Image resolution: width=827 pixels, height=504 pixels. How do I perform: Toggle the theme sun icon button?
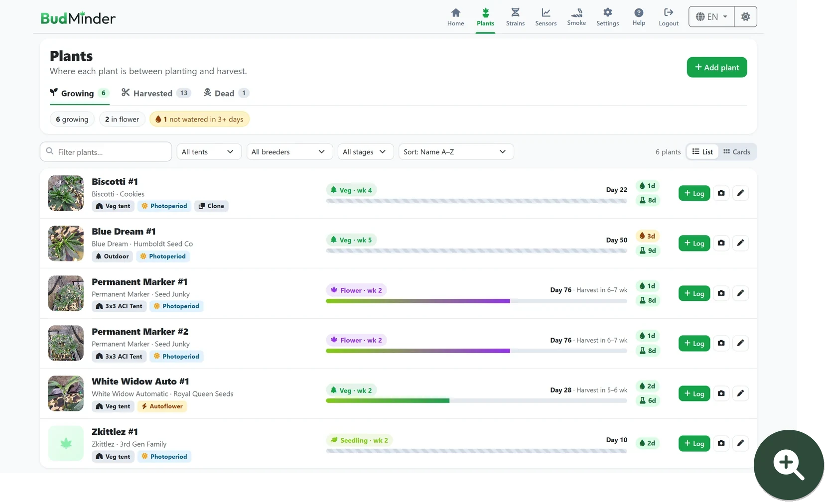click(x=745, y=16)
